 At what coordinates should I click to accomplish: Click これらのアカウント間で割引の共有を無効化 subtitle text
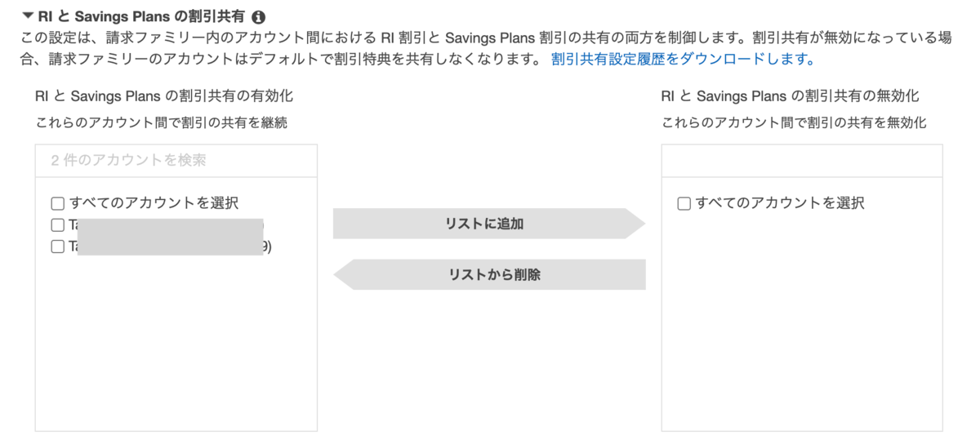point(793,123)
